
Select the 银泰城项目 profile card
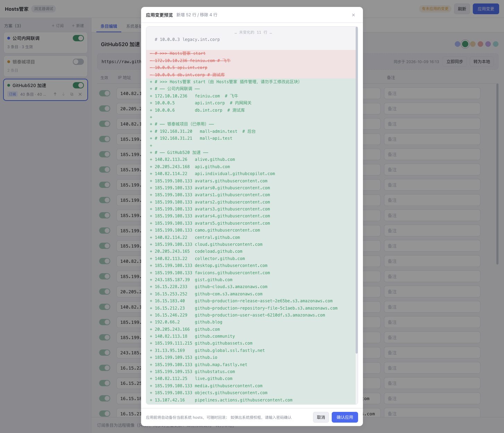click(x=45, y=66)
